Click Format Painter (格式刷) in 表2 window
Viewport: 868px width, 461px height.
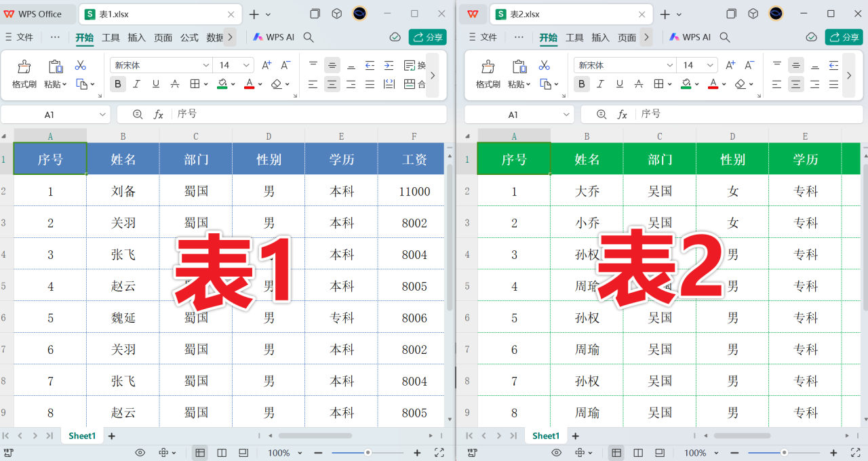[488, 75]
